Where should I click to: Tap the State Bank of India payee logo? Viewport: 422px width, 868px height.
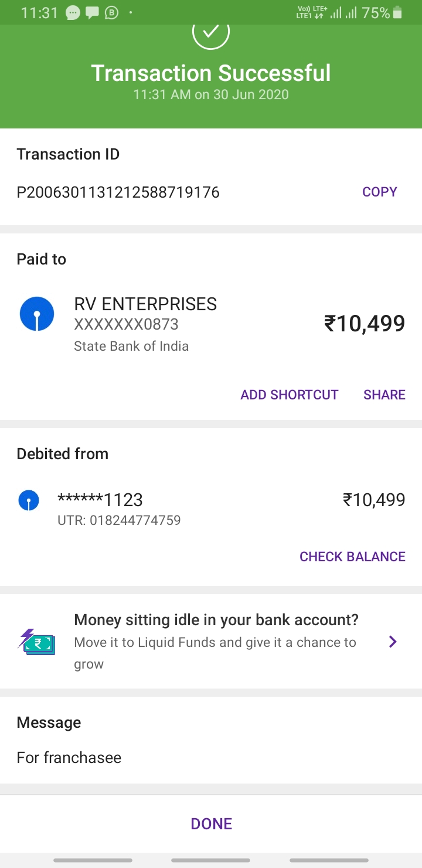pyautogui.click(x=37, y=314)
